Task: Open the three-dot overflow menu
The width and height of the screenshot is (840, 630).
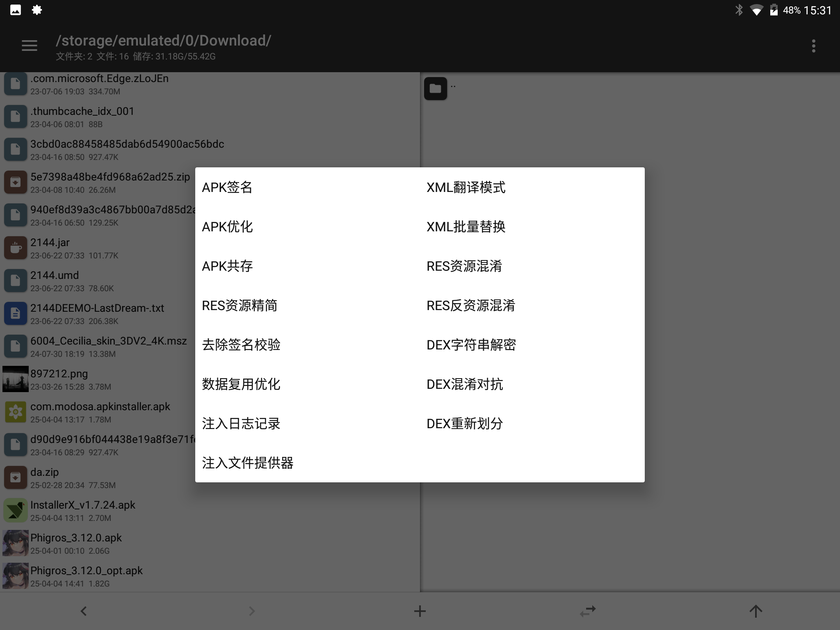Action: tap(813, 46)
